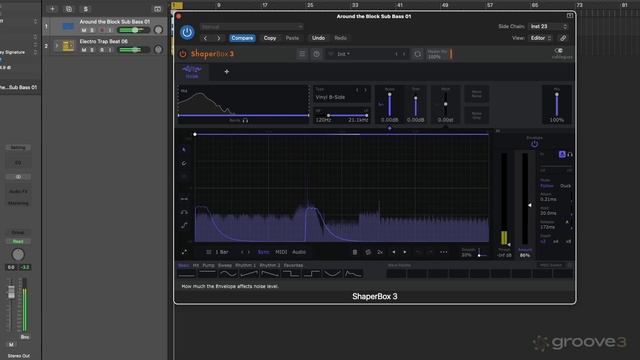
Task: Click the duplicate track icon
Action: [x=69, y=9]
